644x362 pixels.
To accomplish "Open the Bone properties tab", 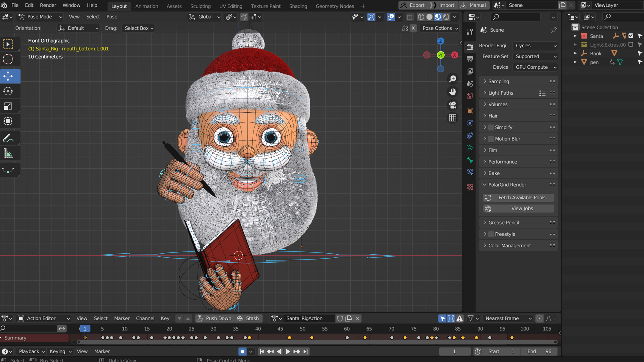I will (x=470, y=160).
